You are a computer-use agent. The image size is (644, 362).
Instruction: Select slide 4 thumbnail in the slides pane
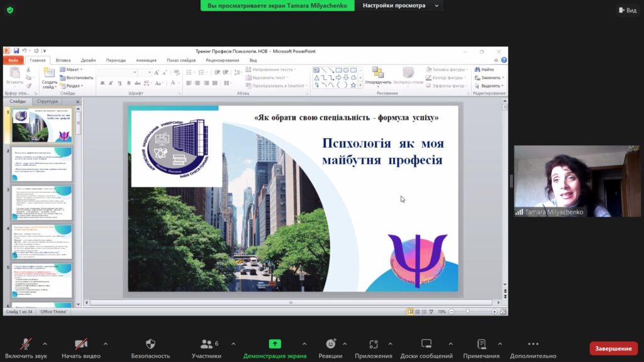(42, 242)
